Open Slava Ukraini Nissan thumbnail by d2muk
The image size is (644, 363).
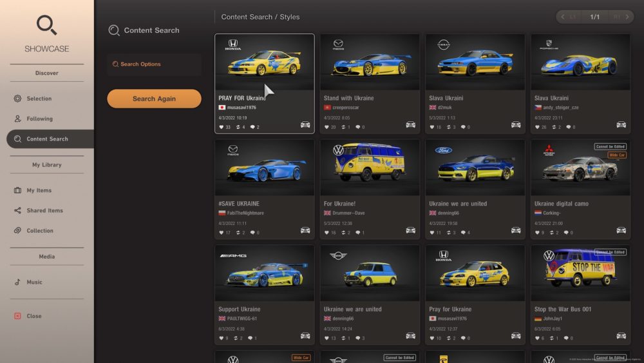pyautogui.click(x=475, y=63)
